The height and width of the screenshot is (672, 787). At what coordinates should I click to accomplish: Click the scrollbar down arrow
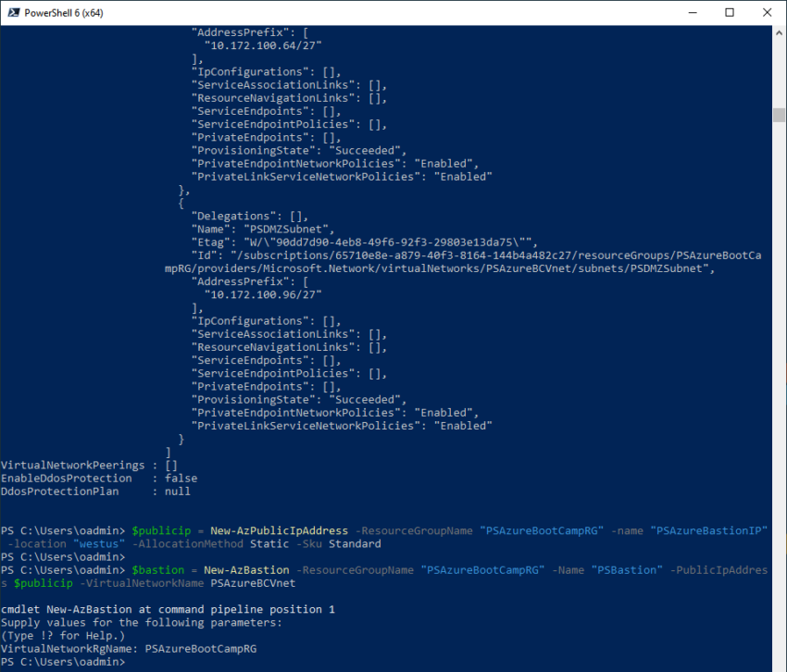tap(779, 664)
